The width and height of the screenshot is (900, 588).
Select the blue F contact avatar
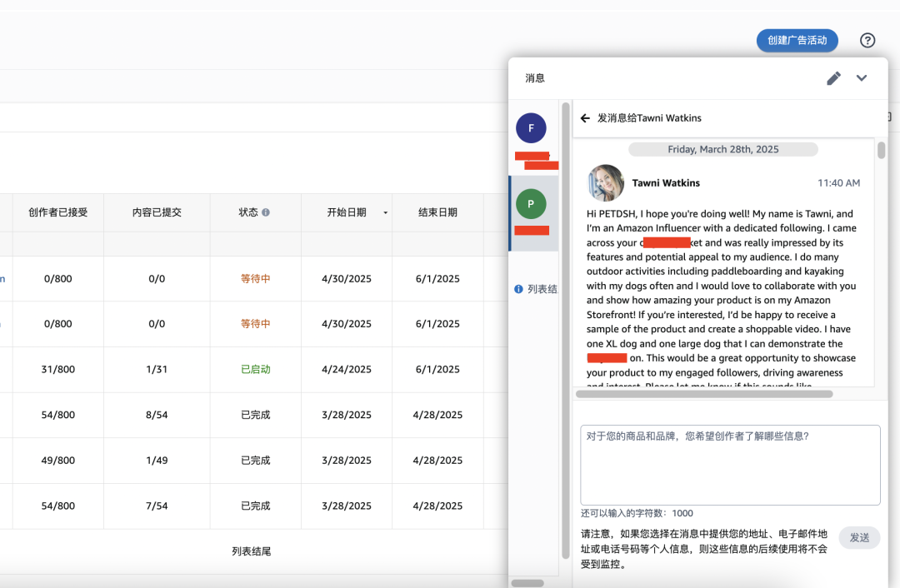coord(531,128)
